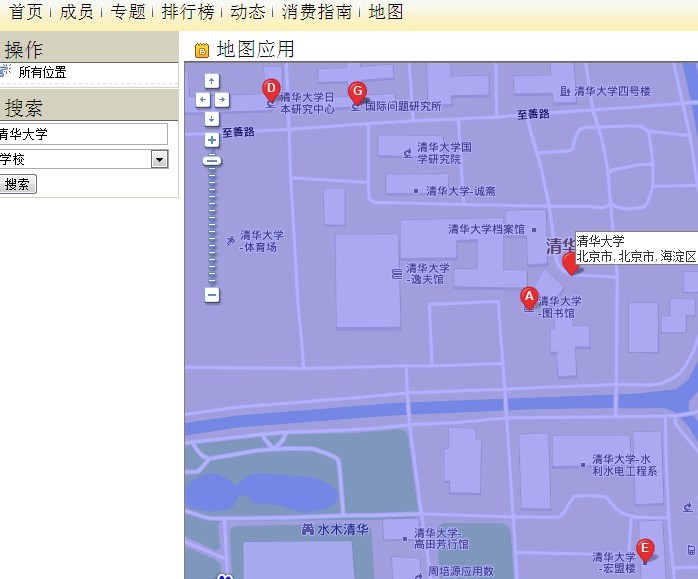This screenshot has width=698, height=579.
Task: Pan the map right with arrow button
Action: pyautogui.click(x=222, y=100)
